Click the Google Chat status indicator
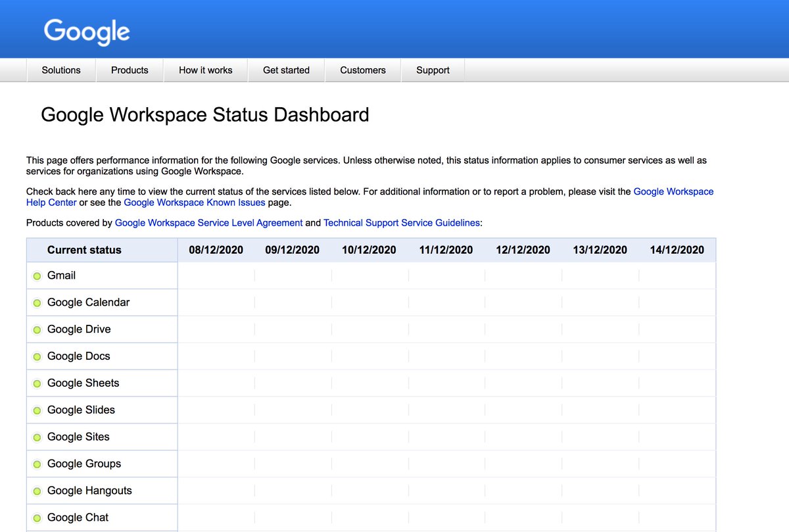789x532 pixels. [37, 518]
